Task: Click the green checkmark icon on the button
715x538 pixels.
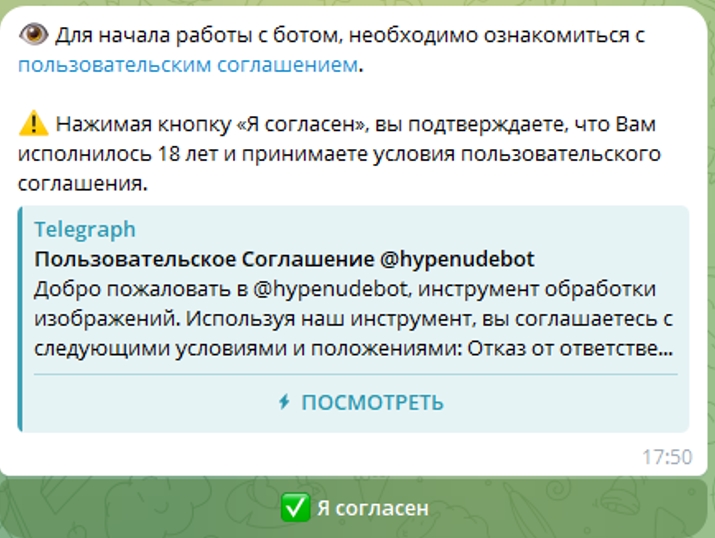Action: pyautogui.click(x=295, y=507)
